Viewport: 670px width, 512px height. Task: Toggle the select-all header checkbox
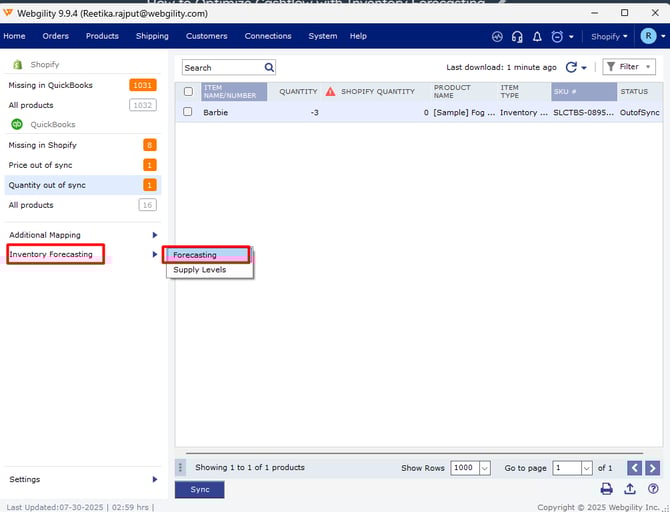click(x=188, y=91)
